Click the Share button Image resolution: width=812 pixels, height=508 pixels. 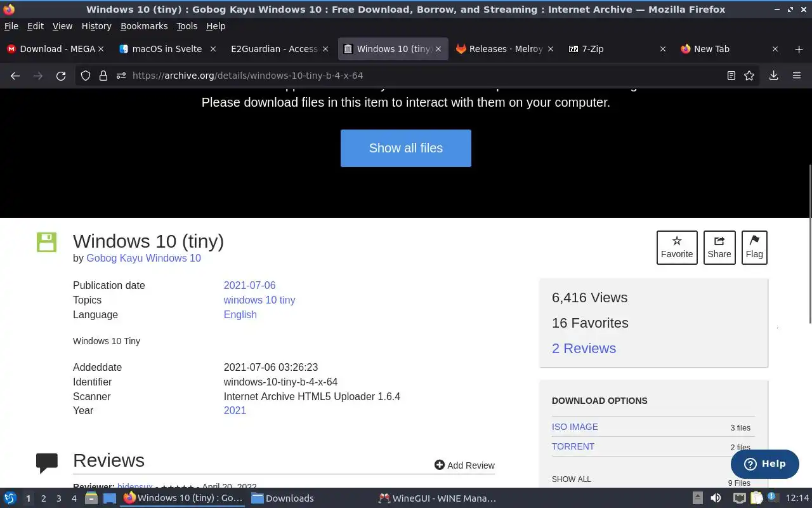pyautogui.click(x=719, y=247)
